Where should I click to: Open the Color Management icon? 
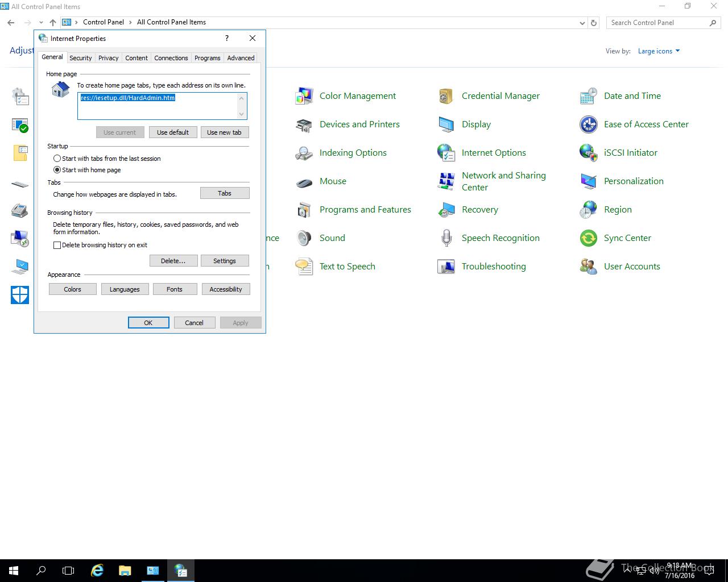click(304, 96)
